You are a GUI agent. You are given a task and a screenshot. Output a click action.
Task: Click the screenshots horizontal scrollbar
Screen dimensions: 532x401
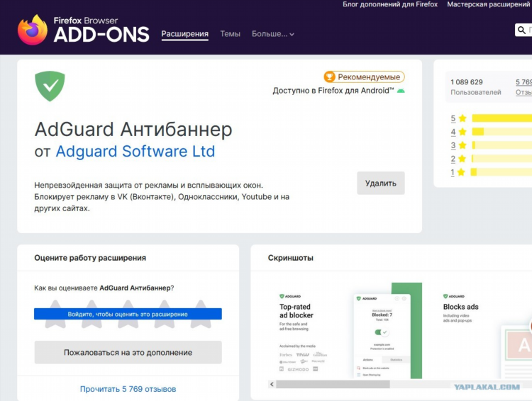[x=333, y=385]
